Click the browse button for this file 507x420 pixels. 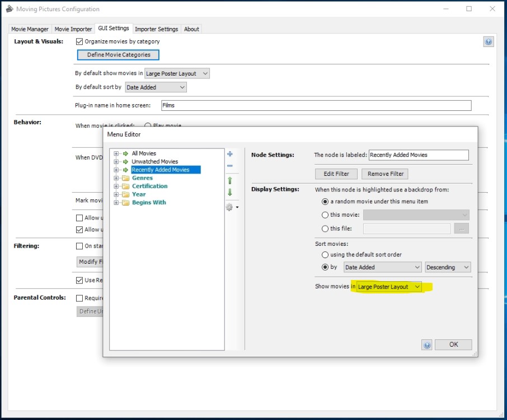[x=462, y=229]
